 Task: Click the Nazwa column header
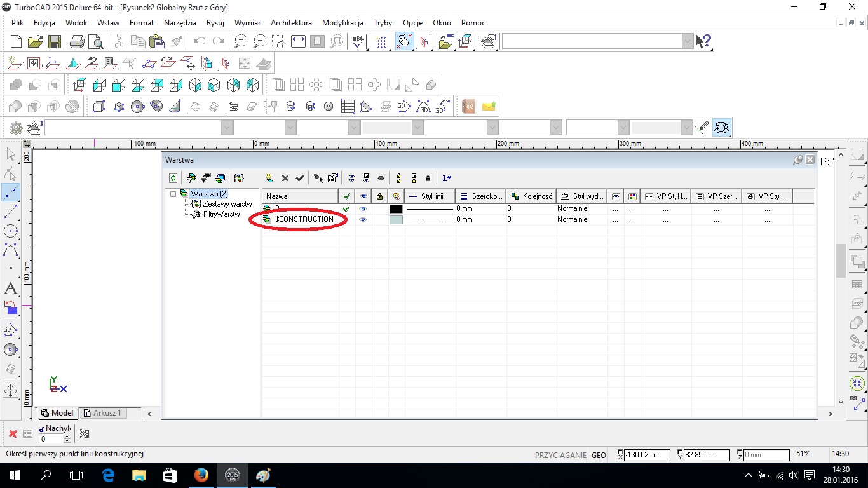(x=300, y=196)
